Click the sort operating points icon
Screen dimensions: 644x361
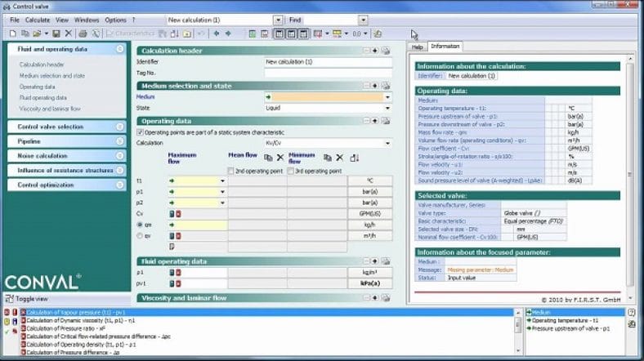(354, 157)
